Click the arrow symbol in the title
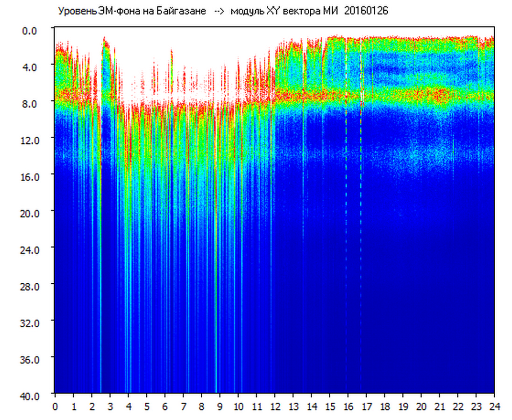The width and height of the screenshot is (512, 420). pos(219,11)
